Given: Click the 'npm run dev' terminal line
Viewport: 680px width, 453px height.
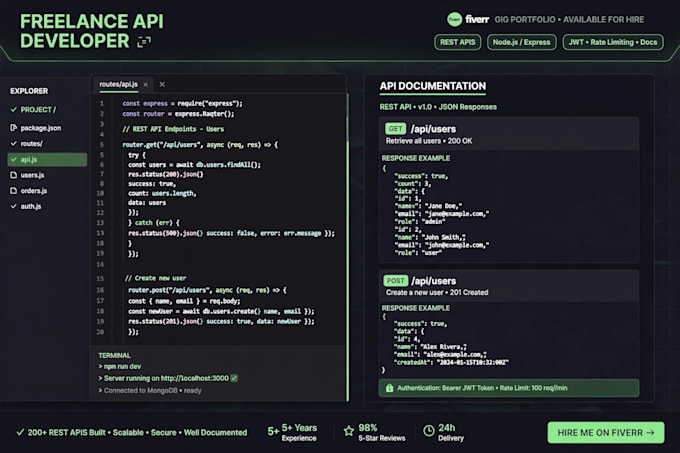Looking at the screenshot, I should [120, 366].
